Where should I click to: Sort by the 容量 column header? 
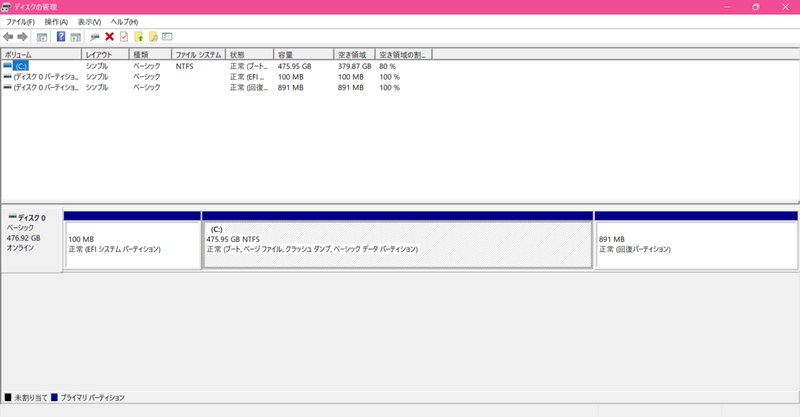(304, 55)
